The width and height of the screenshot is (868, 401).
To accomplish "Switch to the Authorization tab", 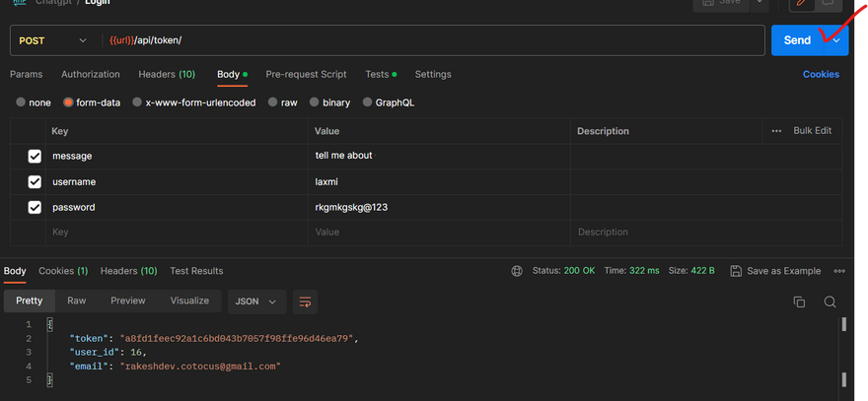I will coord(90,74).
